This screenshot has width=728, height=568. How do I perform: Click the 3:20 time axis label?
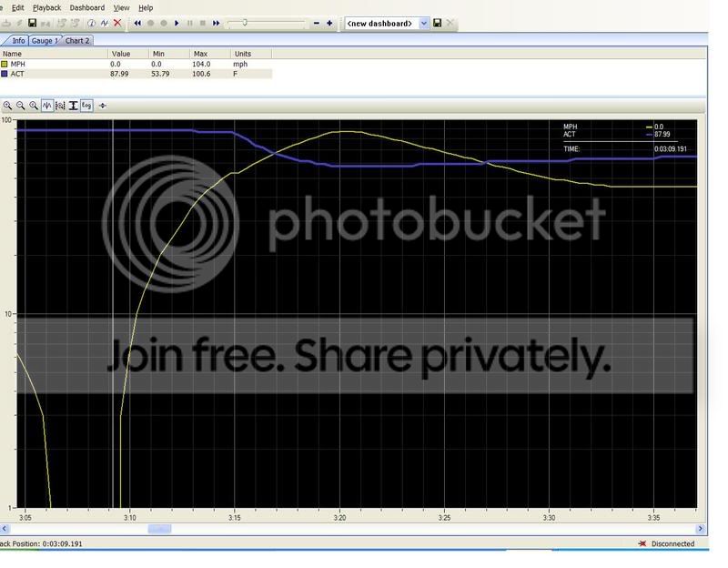click(x=339, y=517)
